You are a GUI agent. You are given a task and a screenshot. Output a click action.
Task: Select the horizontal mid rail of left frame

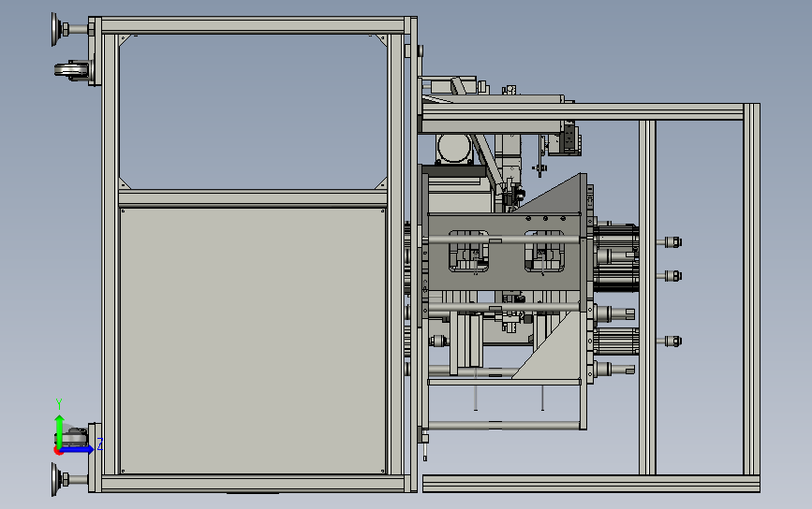[253, 198]
